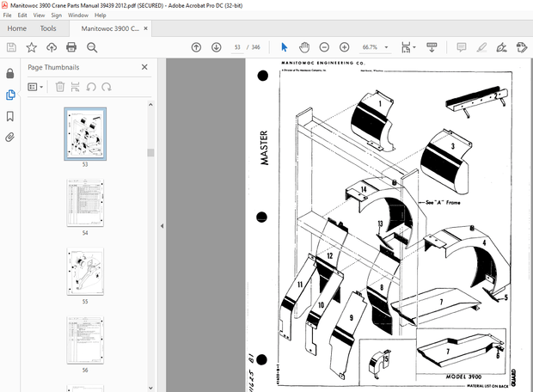Click the page number input field

pyautogui.click(x=237, y=47)
